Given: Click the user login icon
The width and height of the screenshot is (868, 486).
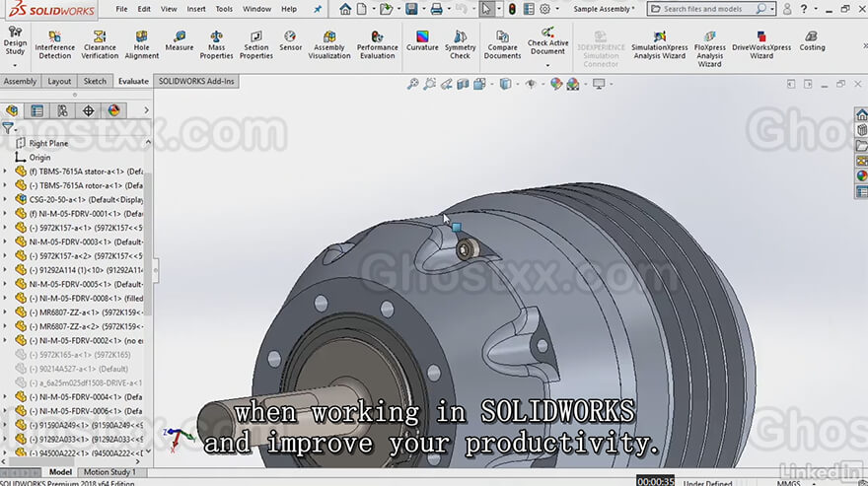Looking at the screenshot, I should [787, 9].
